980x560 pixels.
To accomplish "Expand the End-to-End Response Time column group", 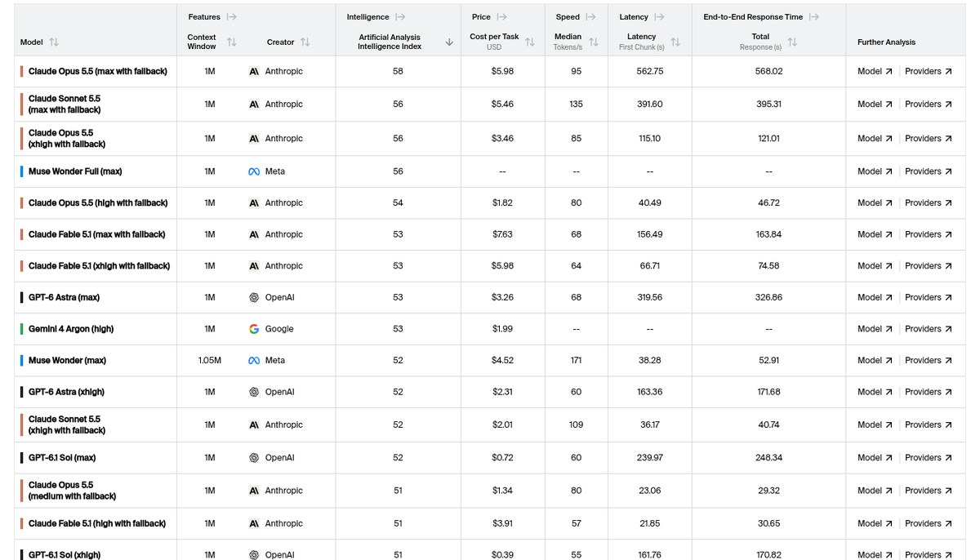I will (813, 17).
